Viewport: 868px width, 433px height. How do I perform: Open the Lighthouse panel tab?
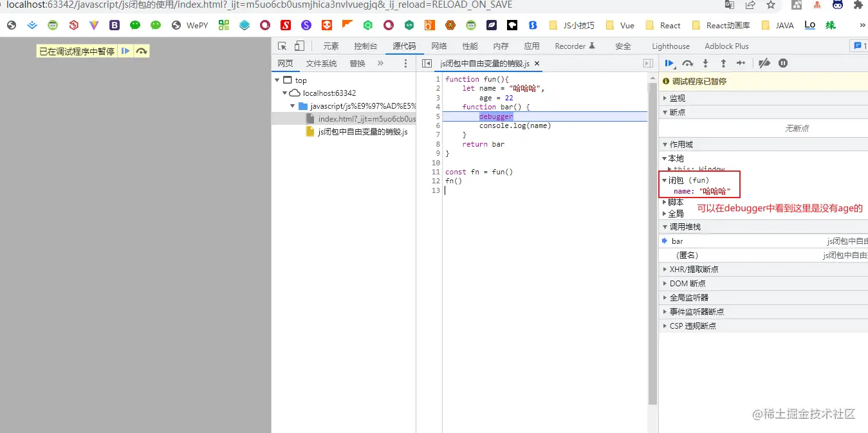pos(670,46)
